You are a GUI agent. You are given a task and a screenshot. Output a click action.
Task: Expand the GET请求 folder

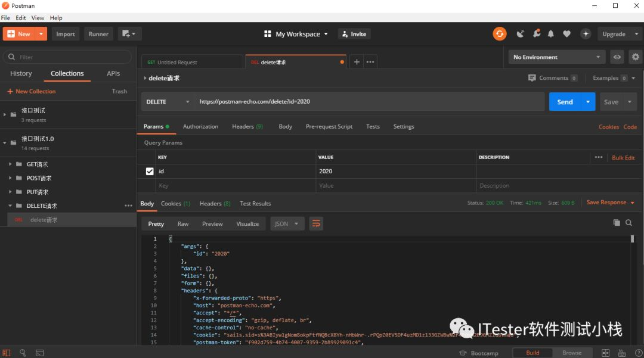10,164
